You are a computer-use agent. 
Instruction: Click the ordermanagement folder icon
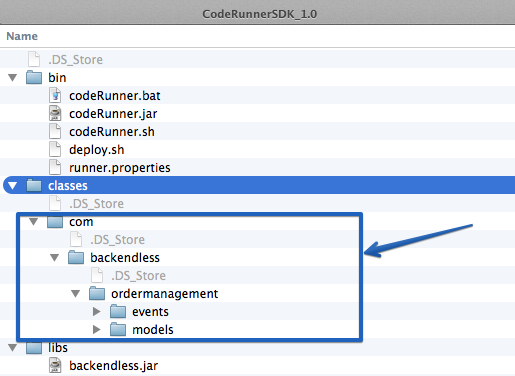click(97, 294)
